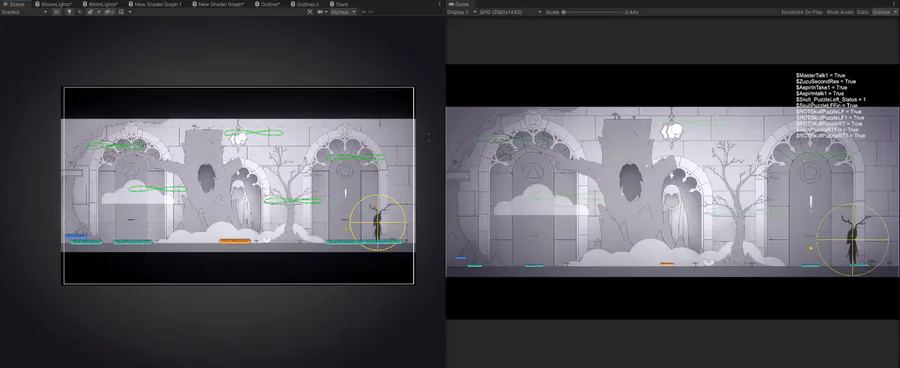Image resolution: width=900 pixels, height=368 pixels.
Task: Select the Game tab
Action: 458,4
